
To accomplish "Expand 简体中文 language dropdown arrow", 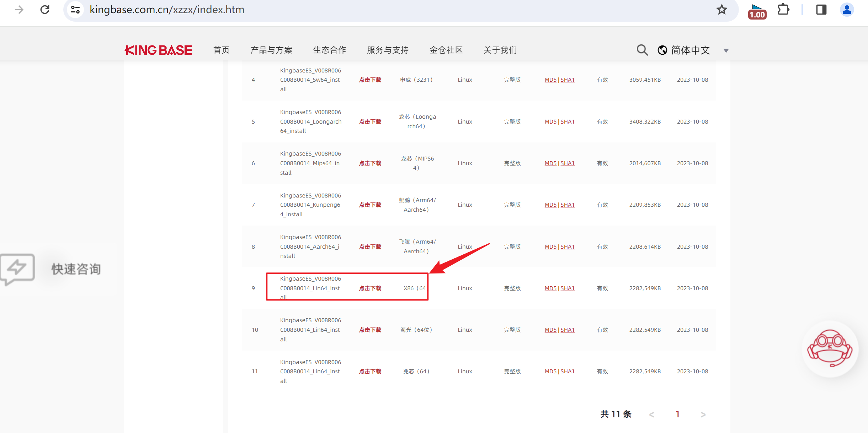I will pyautogui.click(x=726, y=50).
